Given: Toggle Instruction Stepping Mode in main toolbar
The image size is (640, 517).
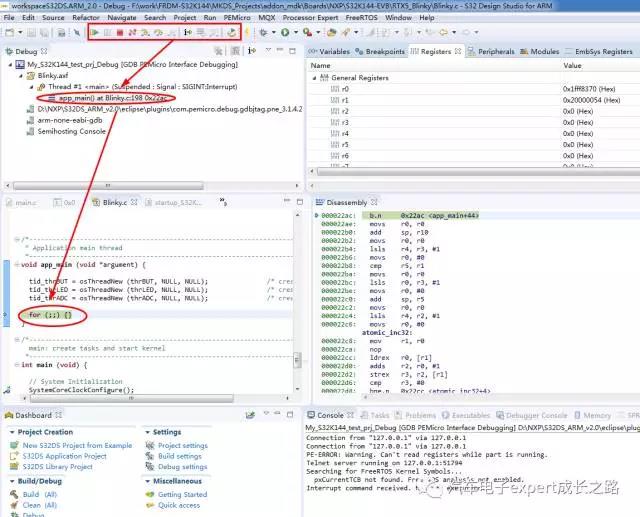Looking at the screenshot, I should click(188, 32).
